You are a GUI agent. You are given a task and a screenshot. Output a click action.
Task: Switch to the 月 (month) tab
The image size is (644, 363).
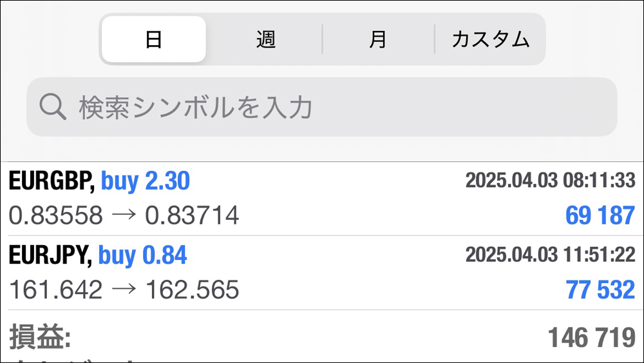click(x=378, y=39)
